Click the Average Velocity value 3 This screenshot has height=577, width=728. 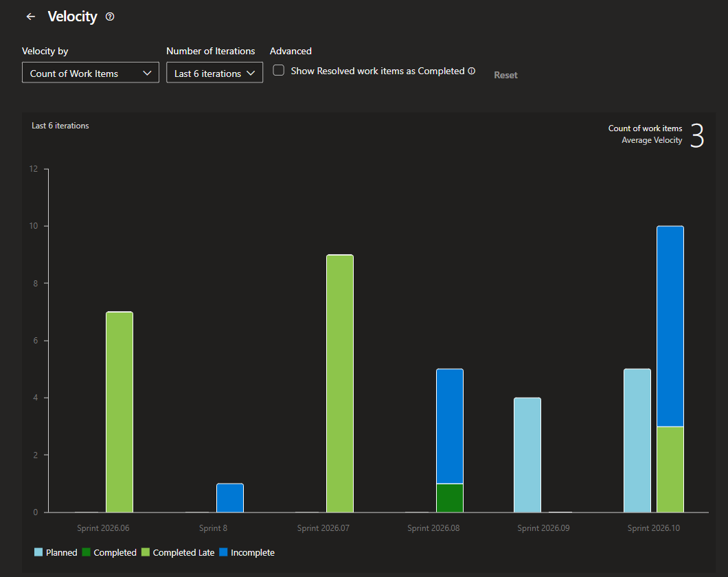(x=697, y=135)
